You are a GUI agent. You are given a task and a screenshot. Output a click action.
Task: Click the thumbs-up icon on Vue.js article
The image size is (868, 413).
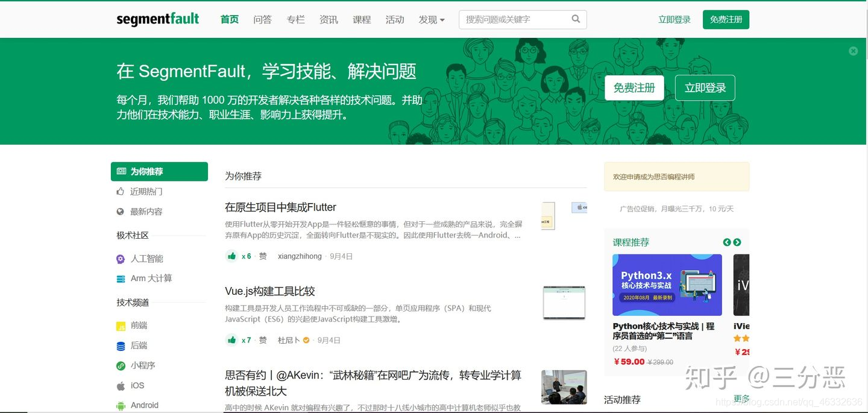pyautogui.click(x=231, y=340)
